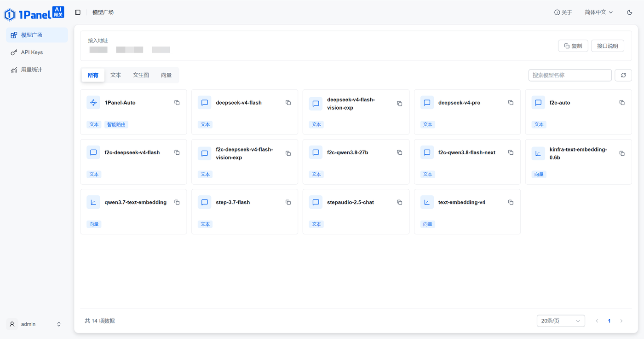The height and width of the screenshot is (339, 644).
Task: Copy the f2c-qwen3.8-flash-next model name
Action: 511,152
